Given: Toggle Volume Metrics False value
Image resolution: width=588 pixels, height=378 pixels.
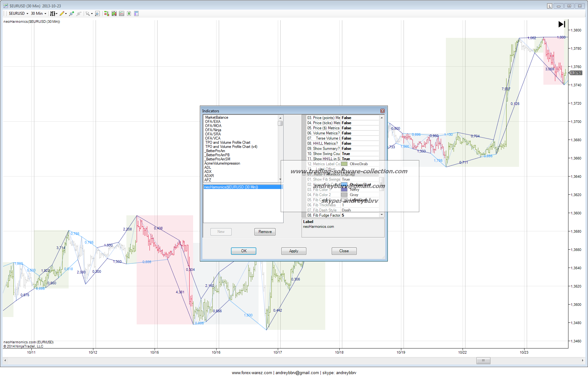Looking at the screenshot, I should [346, 133].
